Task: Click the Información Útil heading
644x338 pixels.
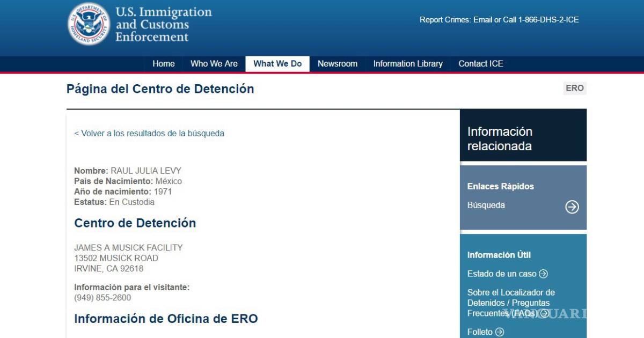Action: pyautogui.click(x=499, y=255)
